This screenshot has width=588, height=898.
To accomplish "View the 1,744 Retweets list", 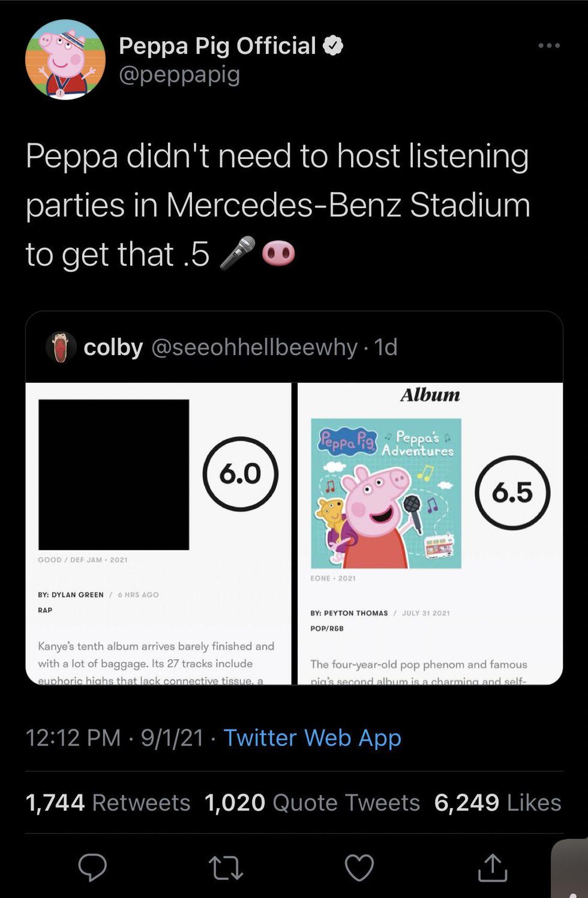I will (x=108, y=803).
